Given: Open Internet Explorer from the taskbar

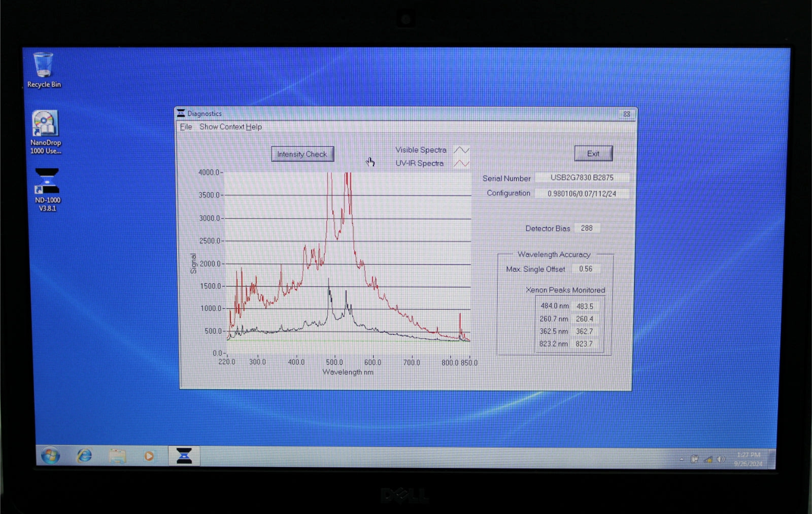Looking at the screenshot, I should tap(84, 456).
